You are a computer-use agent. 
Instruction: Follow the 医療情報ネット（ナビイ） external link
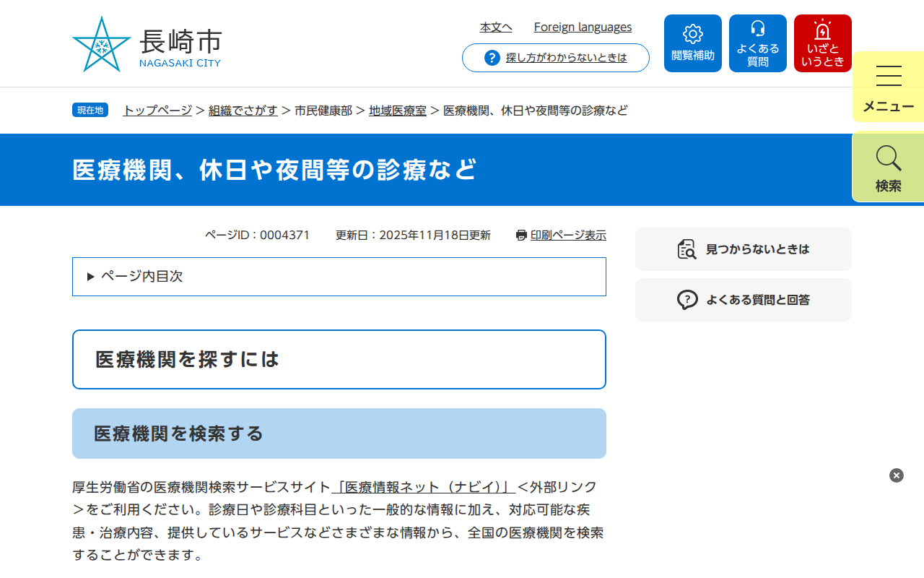(x=423, y=487)
